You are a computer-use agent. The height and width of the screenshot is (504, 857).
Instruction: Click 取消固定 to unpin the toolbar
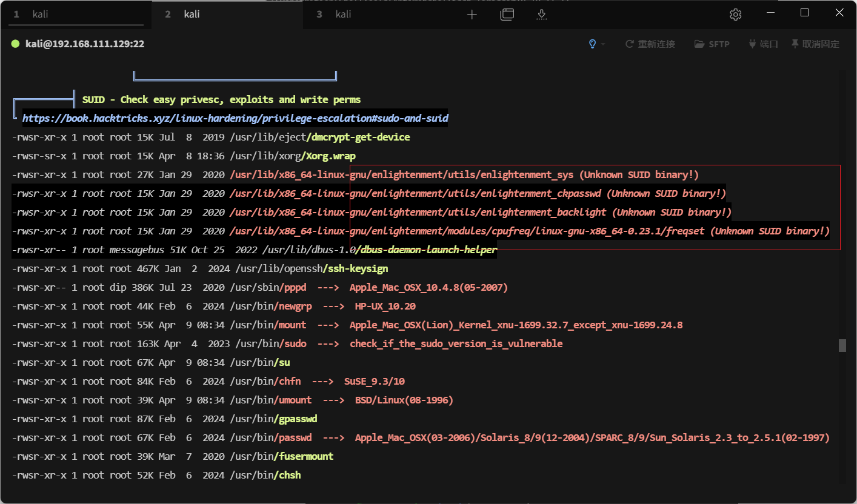815,44
